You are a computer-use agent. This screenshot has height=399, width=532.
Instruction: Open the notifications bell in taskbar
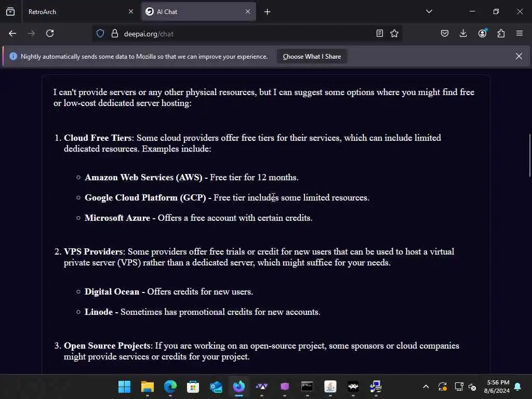[518, 387]
